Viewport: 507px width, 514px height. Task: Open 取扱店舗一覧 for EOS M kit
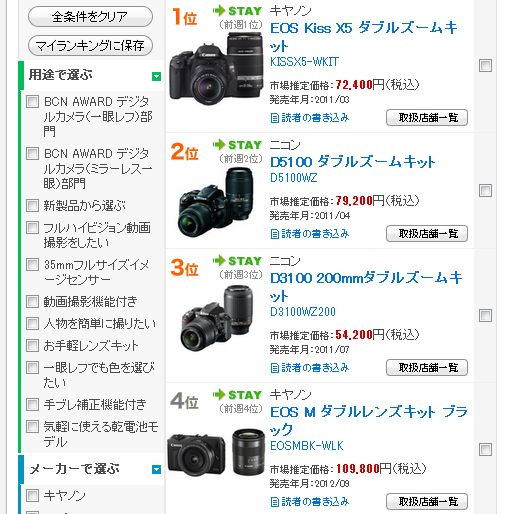tap(427, 501)
